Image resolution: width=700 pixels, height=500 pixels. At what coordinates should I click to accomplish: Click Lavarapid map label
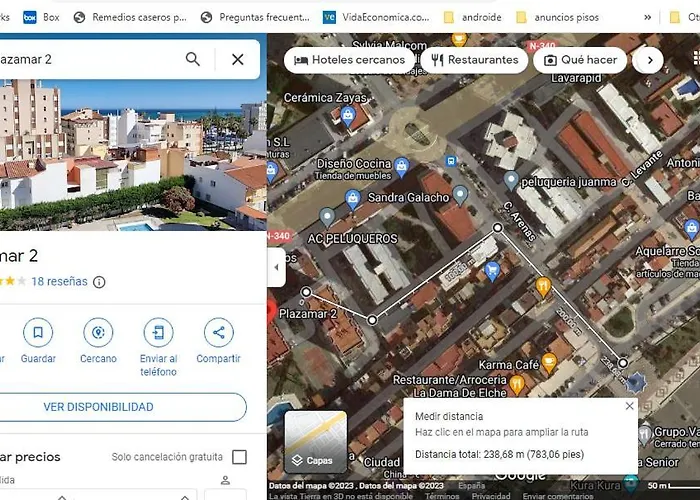click(x=576, y=78)
